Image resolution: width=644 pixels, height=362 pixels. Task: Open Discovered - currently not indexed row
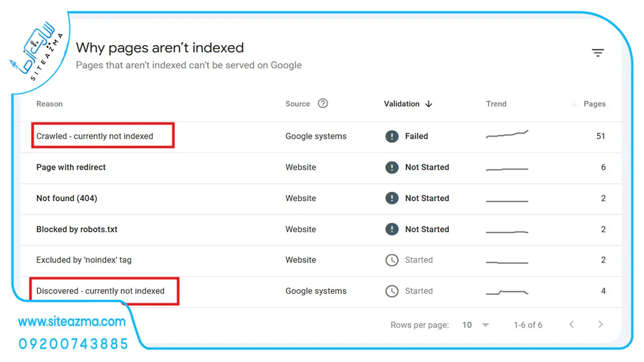coord(321,291)
